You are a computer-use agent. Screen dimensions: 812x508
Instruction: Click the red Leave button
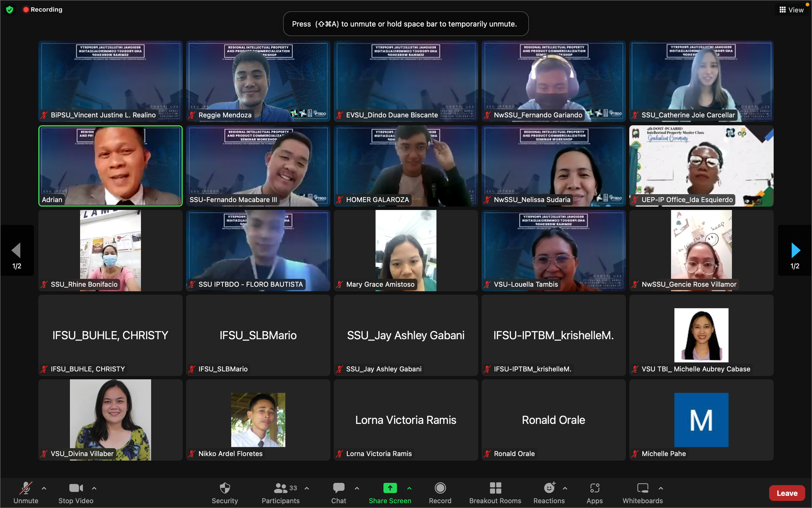coord(787,493)
